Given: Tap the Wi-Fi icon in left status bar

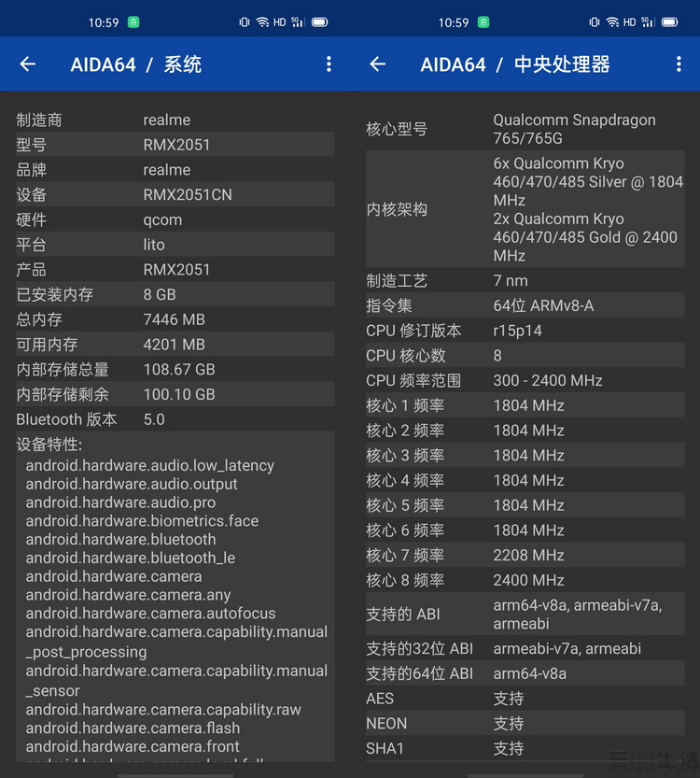Looking at the screenshot, I should click(262, 22).
